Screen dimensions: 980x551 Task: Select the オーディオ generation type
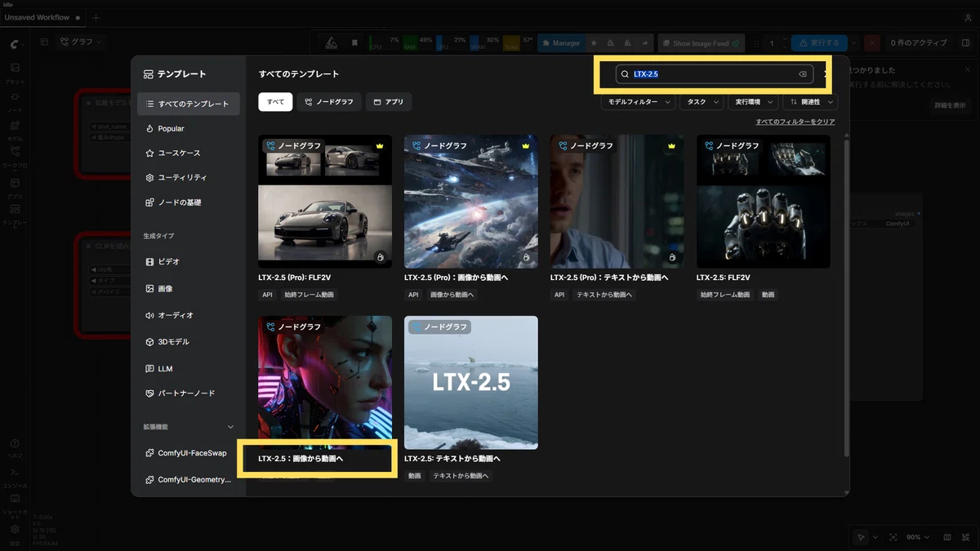(x=189, y=315)
